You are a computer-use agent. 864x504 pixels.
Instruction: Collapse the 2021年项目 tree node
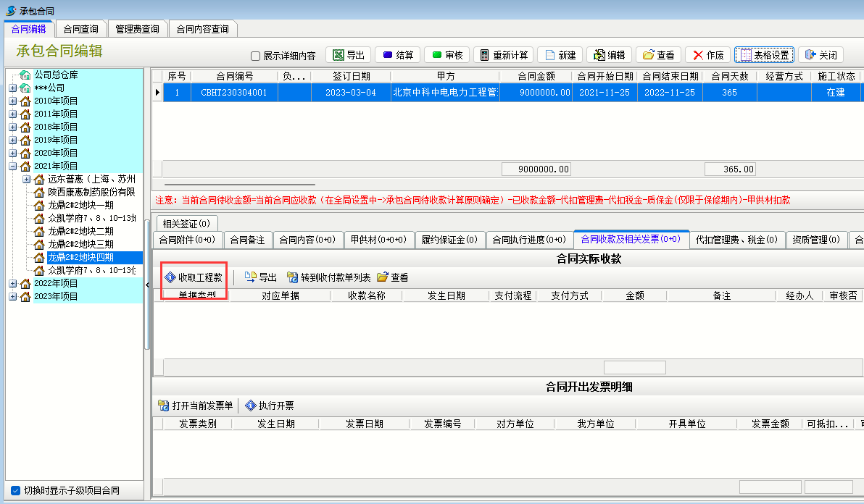pyautogui.click(x=12, y=166)
